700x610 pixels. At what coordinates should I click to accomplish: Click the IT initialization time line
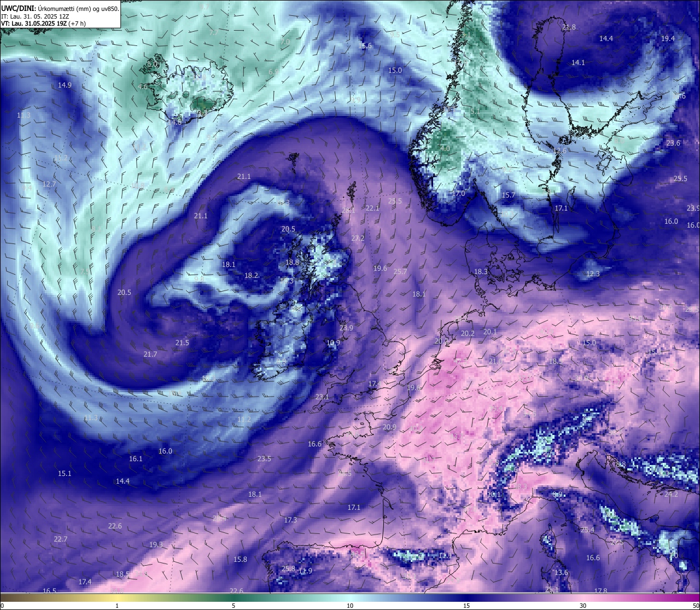tap(34, 16)
